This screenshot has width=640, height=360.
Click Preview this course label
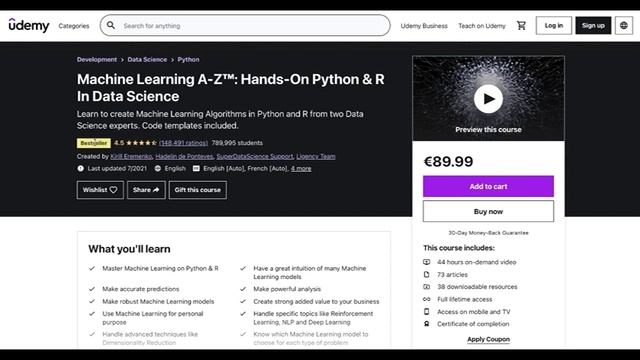(488, 129)
